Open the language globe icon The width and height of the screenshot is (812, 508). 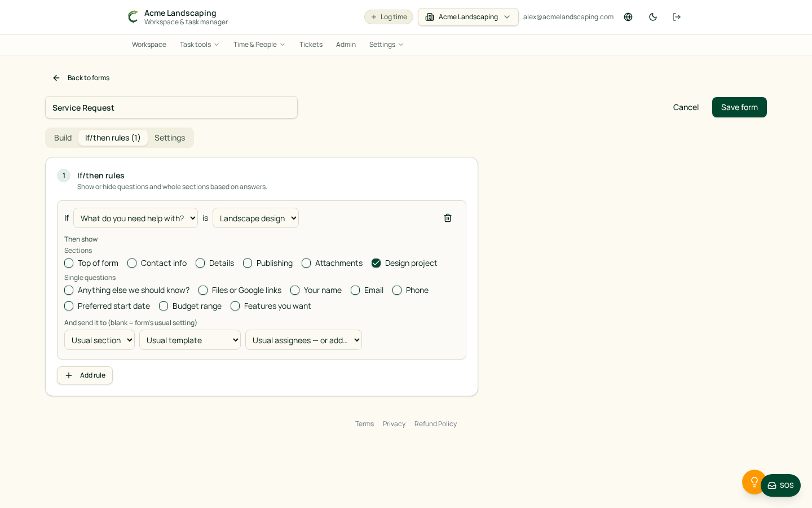pos(628,17)
